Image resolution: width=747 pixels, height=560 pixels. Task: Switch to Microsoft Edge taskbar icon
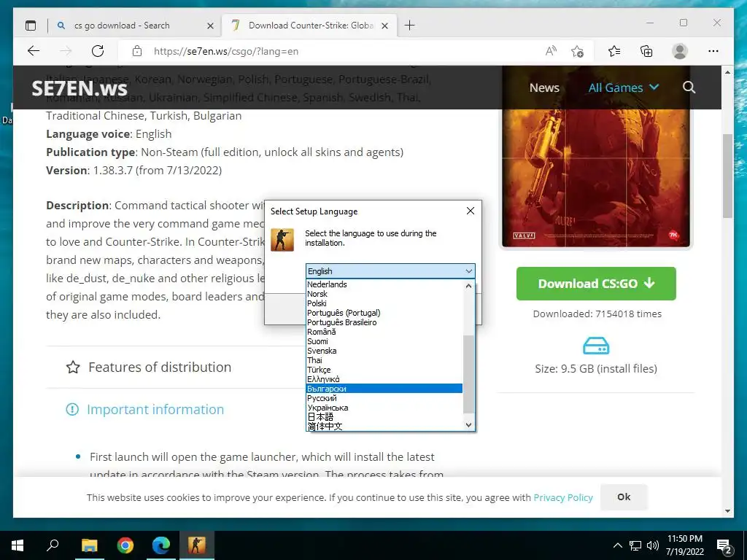161,545
